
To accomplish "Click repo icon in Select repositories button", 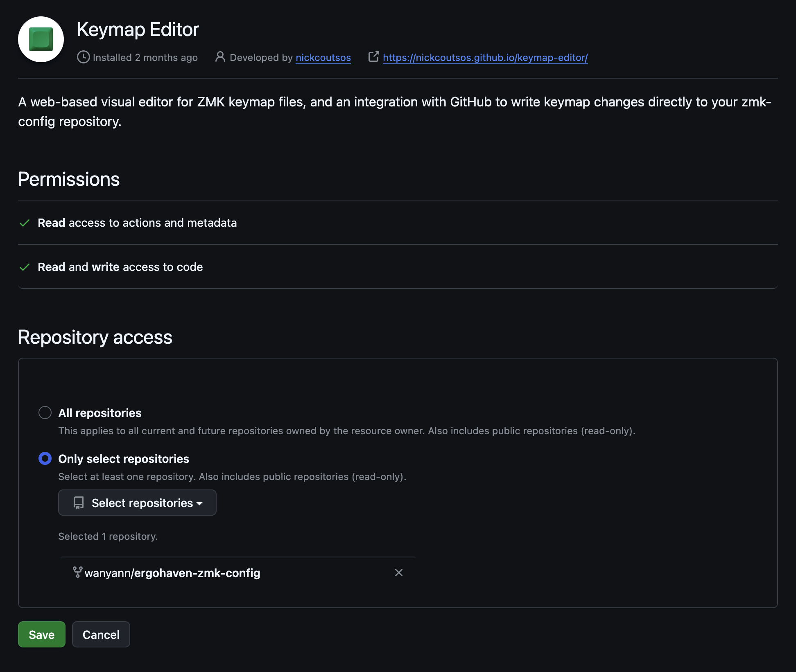I will coord(79,503).
